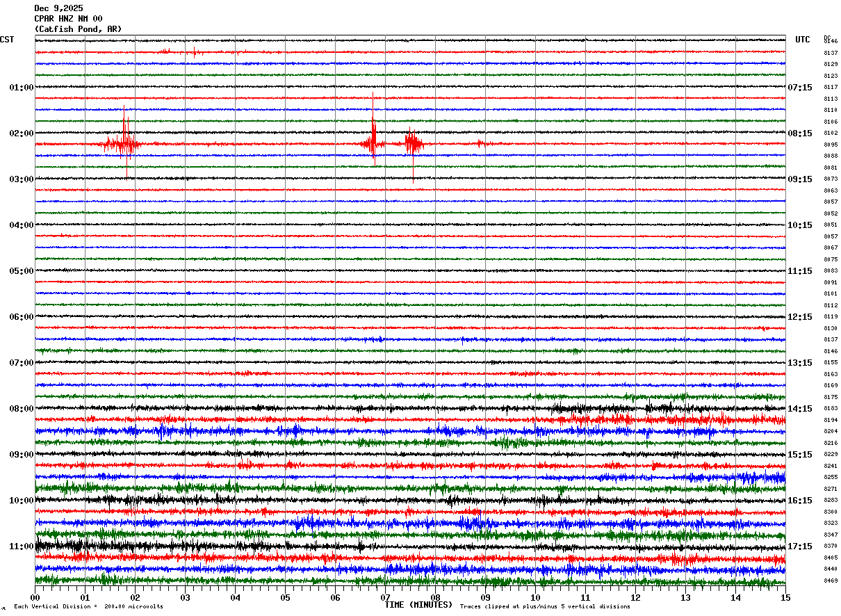Image resolution: width=841 pixels, height=616 pixels.
Task: Click DC offset value 8155
Action: 831,363
